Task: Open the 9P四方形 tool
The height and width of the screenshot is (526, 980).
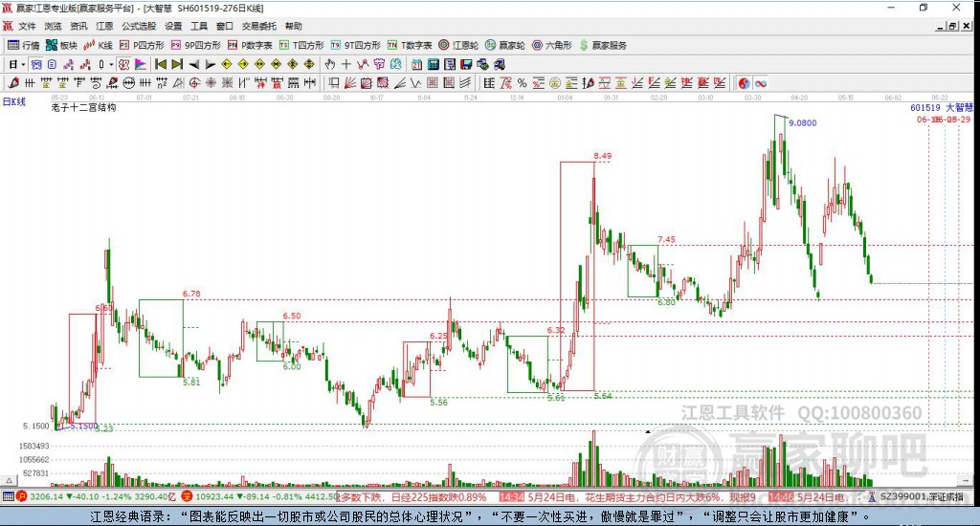Action: pos(195,45)
